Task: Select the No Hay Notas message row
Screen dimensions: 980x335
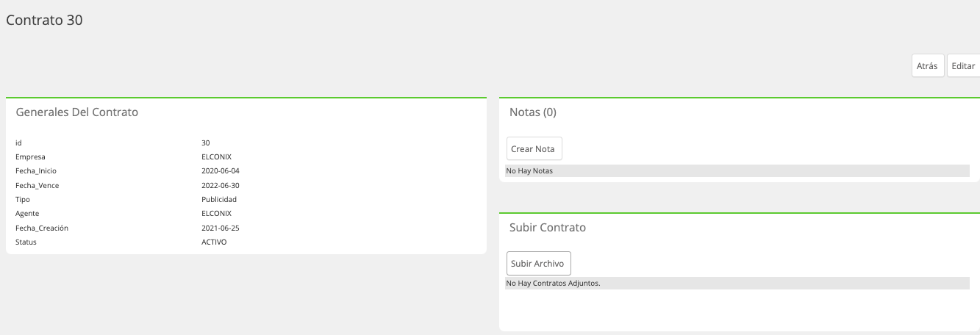Action: [x=737, y=170]
